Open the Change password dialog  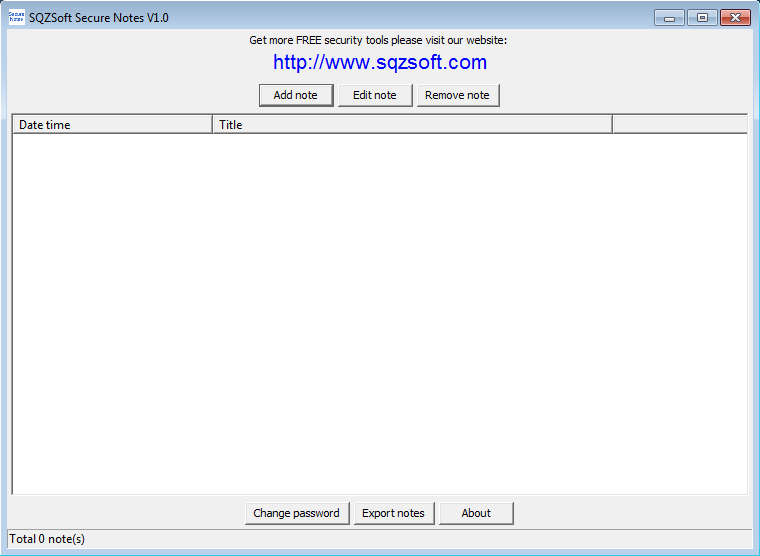click(x=297, y=513)
